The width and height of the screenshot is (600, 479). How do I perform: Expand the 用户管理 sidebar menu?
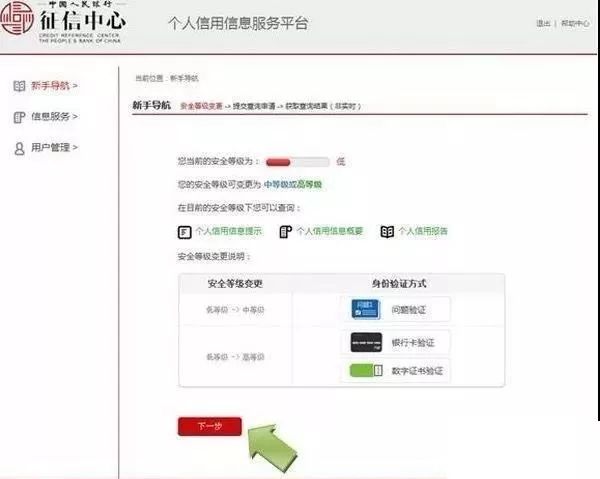pyautogui.click(x=54, y=148)
